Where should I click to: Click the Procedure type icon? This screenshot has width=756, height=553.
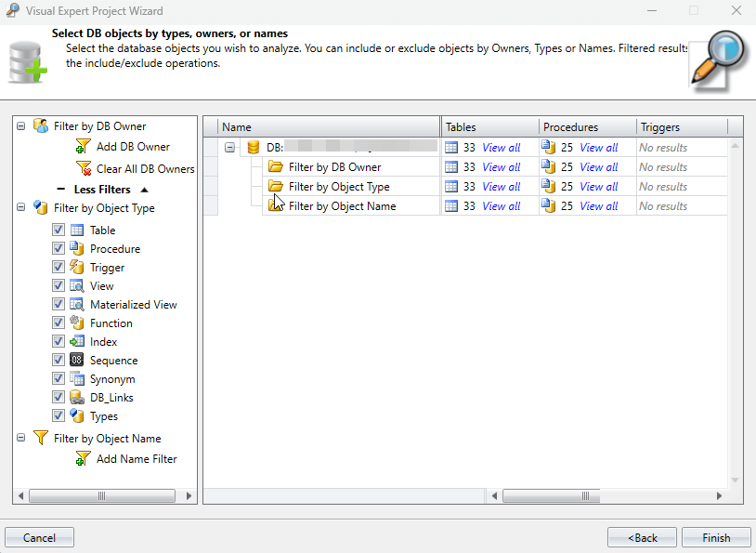point(77,248)
